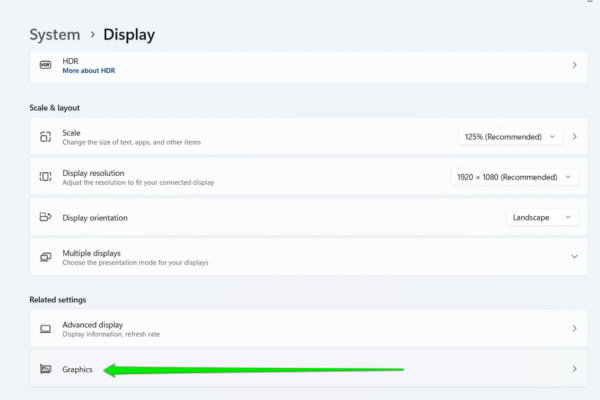Image resolution: width=600 pixels, height=400 pixels.
Task: Click the Display page title
Action: (x=129, y=34)
